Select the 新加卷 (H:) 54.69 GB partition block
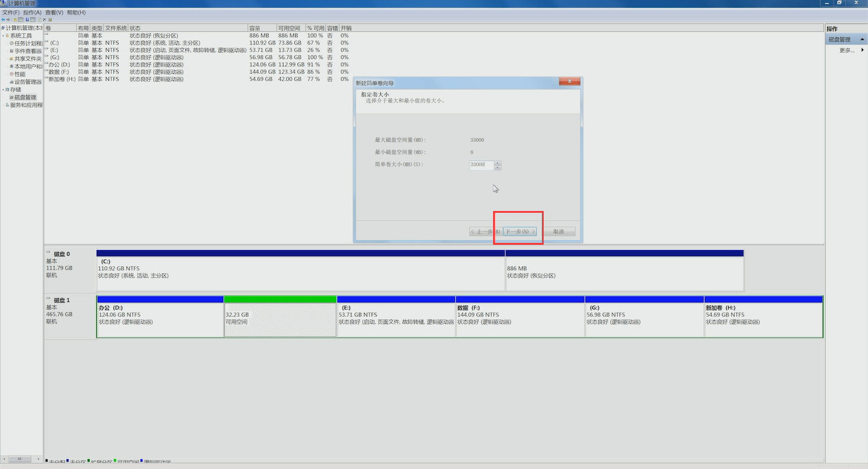The width and height of the screenshot is (868, 469). 764,316
